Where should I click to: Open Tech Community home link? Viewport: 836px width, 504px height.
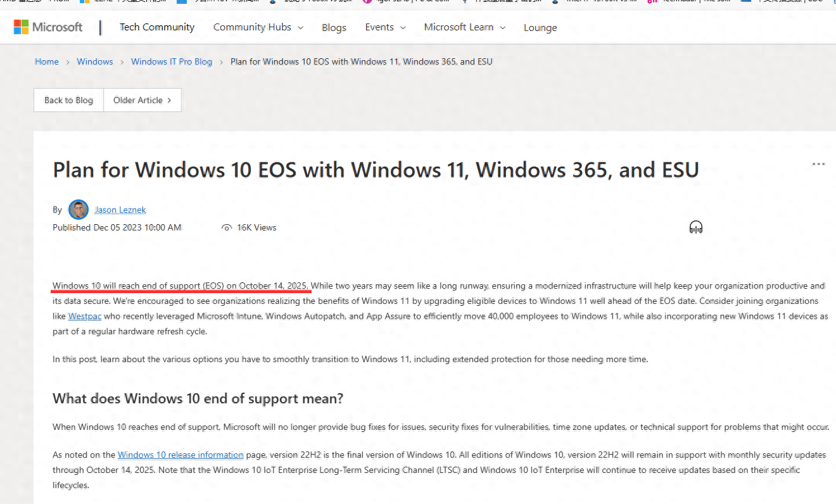click(157, 27)
